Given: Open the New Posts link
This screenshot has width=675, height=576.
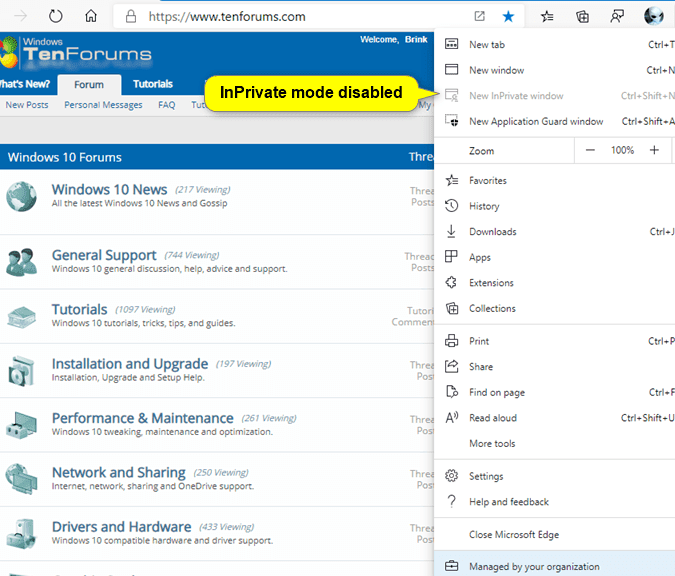Looking at the screenshot, I should [x=27, y=105].
